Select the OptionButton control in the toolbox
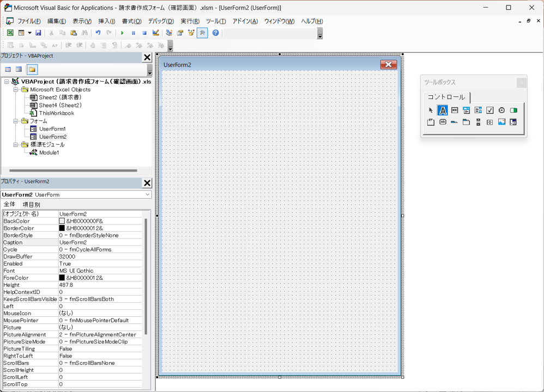 (501, 111)
